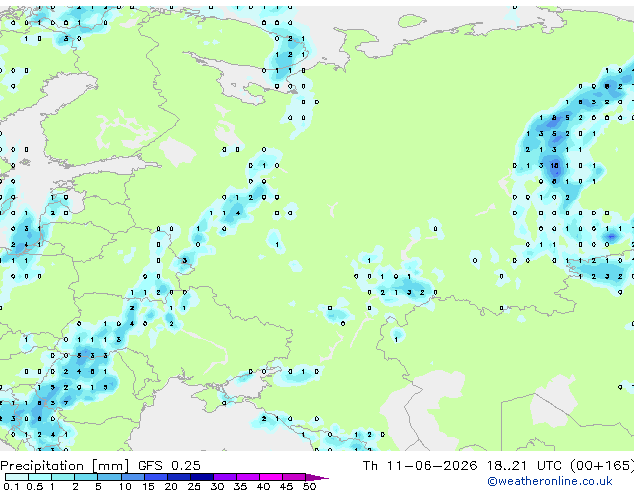Click the legend swatch between 5 and 10
634x490 pixels.
click(x=109, y=477)
